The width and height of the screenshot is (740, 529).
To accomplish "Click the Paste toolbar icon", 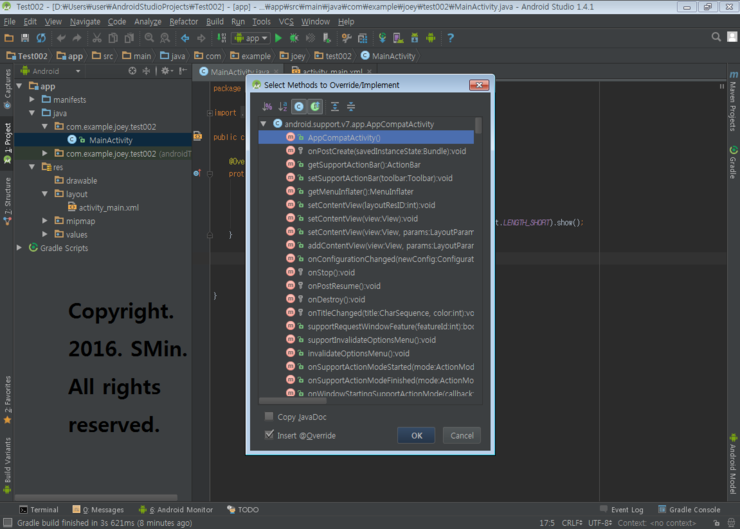I will 129,38.
